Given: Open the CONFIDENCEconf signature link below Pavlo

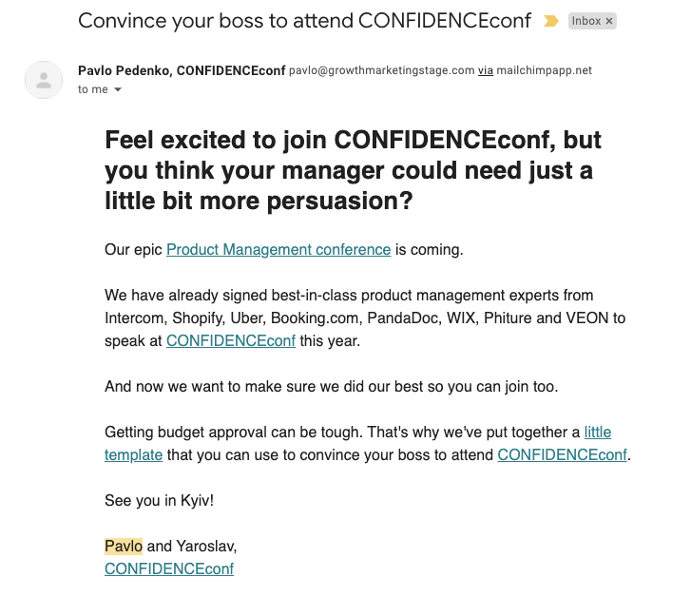Looking at the screenshot, I should click(169, 568).
